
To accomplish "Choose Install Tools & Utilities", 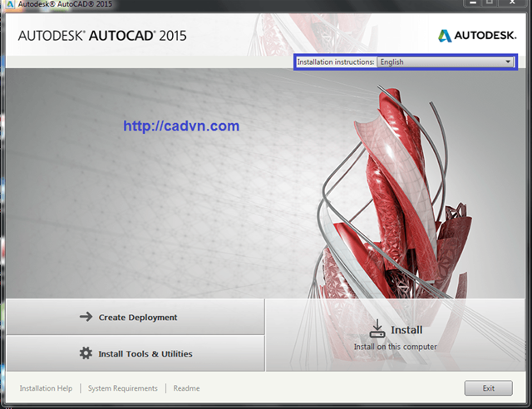I will 135,353.
